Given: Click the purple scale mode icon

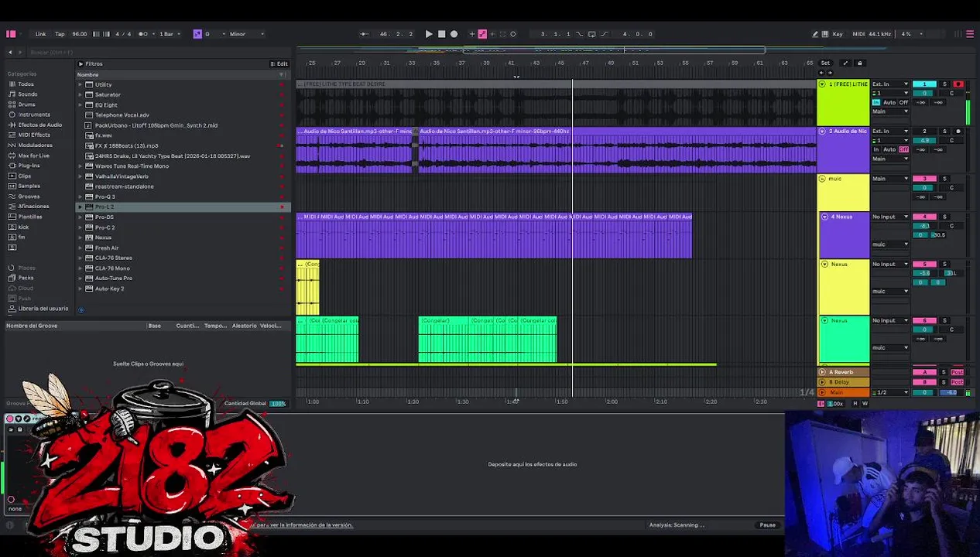Looking at the screenshot, I should (197, 34).
